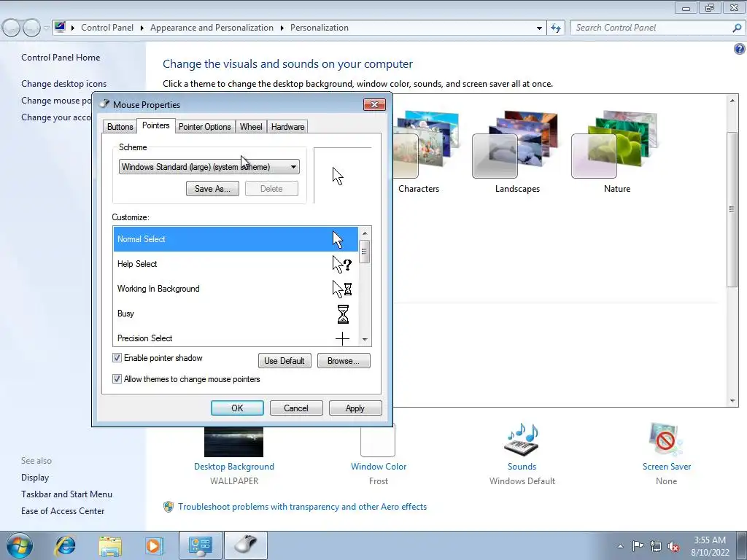The image size is (747, 560).
Task: Click the Precision Select crosshair icon
Action: (x=343, y=338)
